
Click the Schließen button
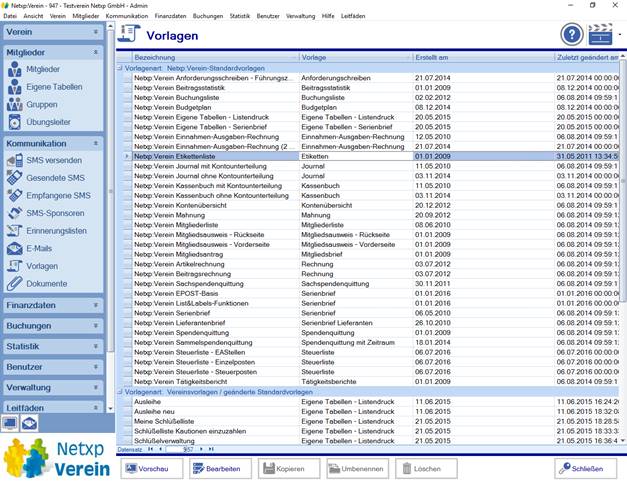585,469
